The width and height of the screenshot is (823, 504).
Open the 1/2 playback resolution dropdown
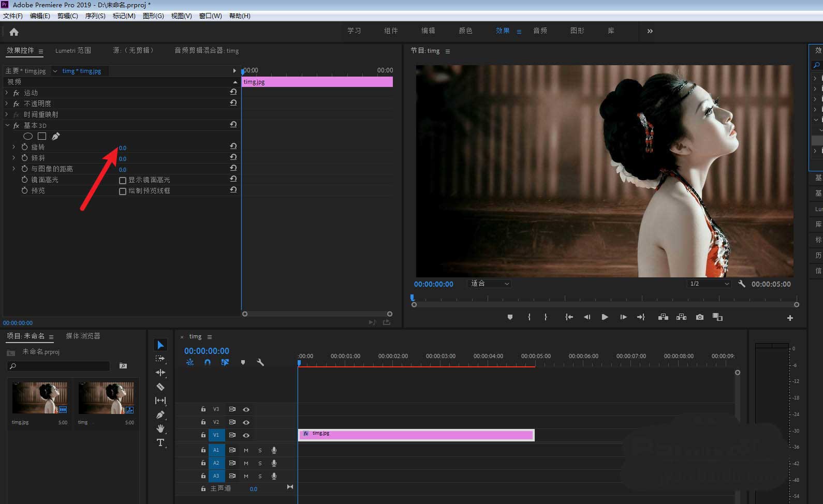pos(709,284)
